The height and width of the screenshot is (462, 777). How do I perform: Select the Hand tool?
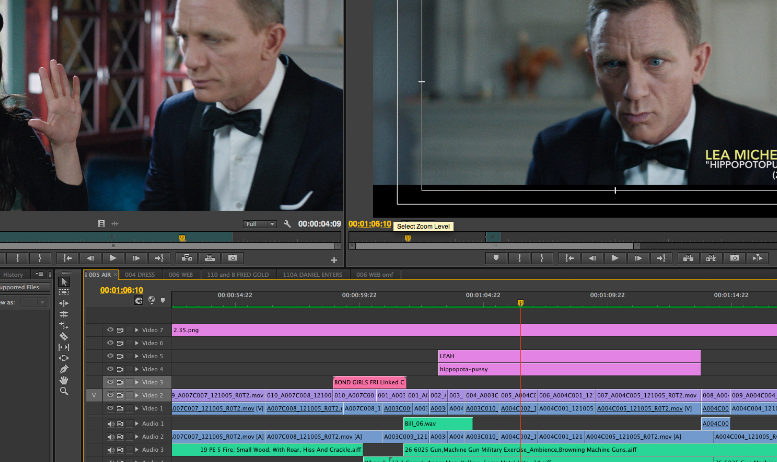[64, 380]
